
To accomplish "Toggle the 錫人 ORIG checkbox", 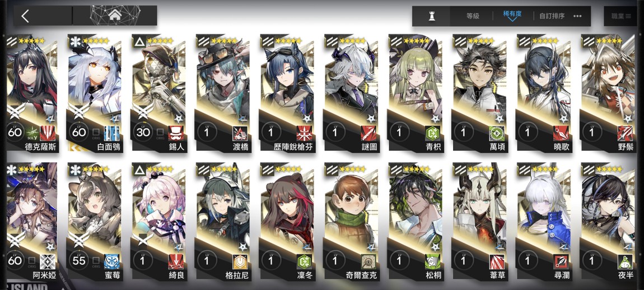I will pos(160,133).
